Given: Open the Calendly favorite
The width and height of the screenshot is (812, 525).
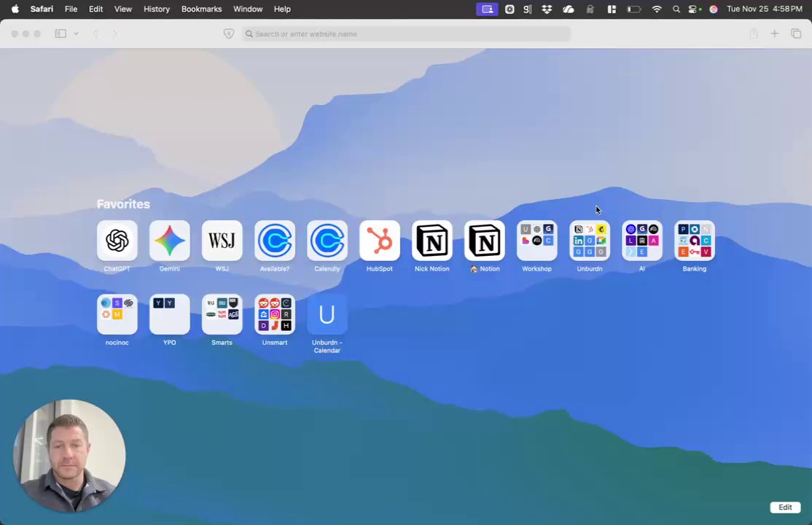Looking at the screenshot, I should 327,241.
